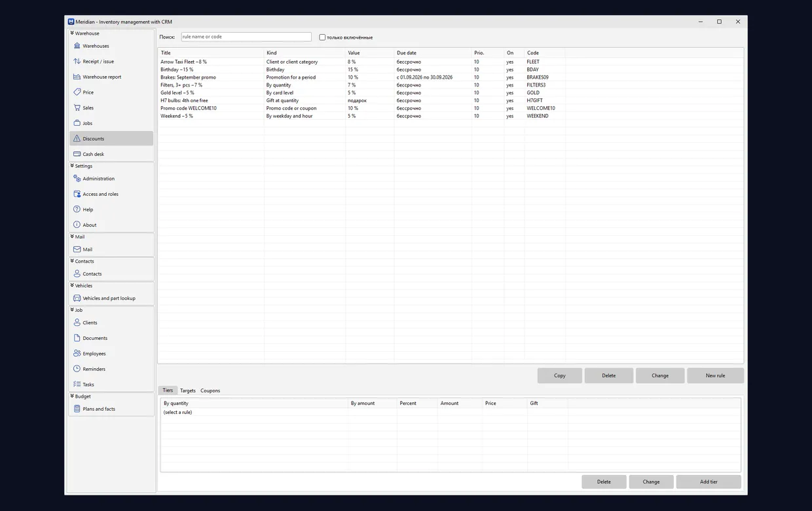Click the Gift column header in tiers

547,404
